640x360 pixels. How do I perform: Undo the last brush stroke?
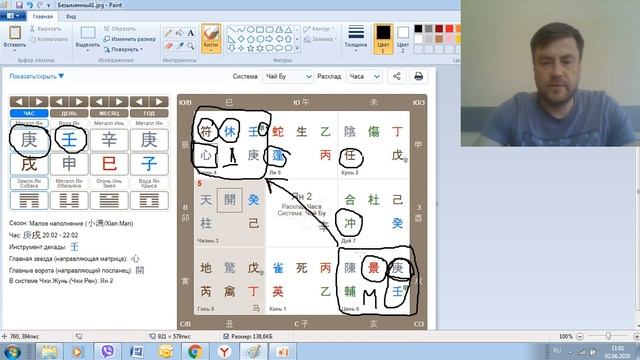[x=29, y=5]
